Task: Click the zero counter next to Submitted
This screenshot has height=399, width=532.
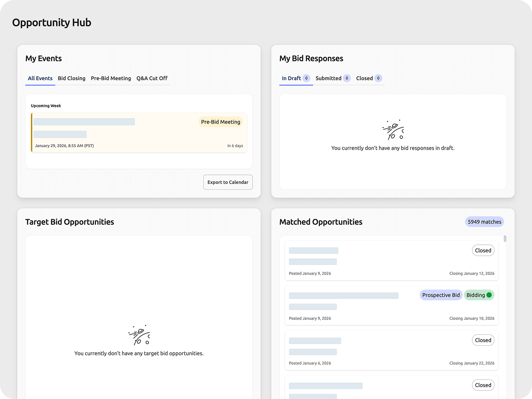Action: coord(346,78)
